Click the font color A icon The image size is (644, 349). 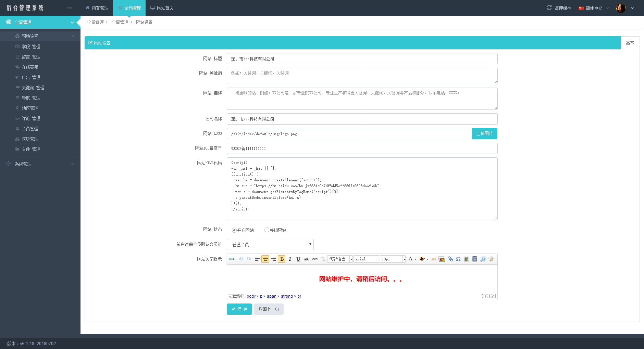tap(410, 259)
